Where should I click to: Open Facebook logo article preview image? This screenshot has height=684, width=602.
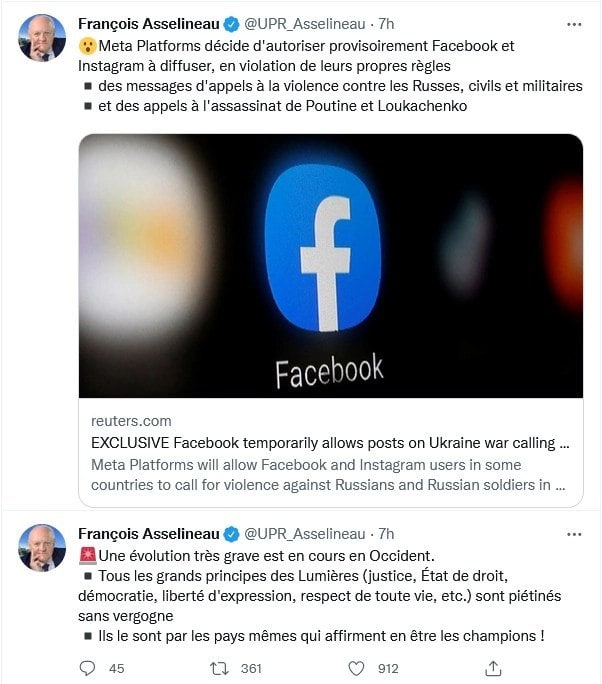coord(330,266)
